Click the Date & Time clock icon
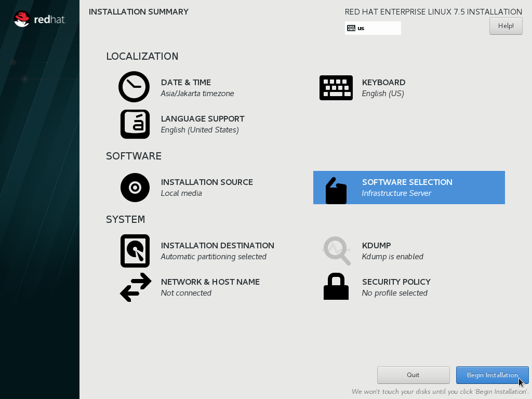 (134, 87)
